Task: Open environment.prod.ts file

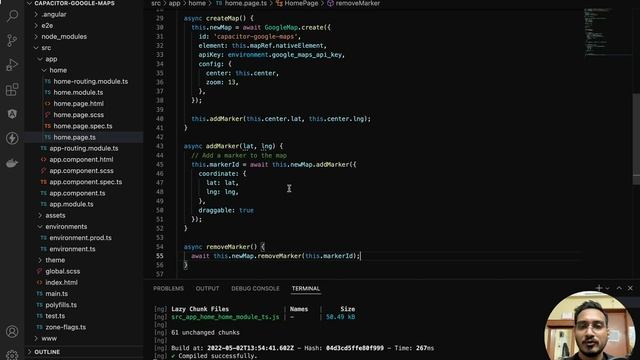Action: tap(80, 238)
